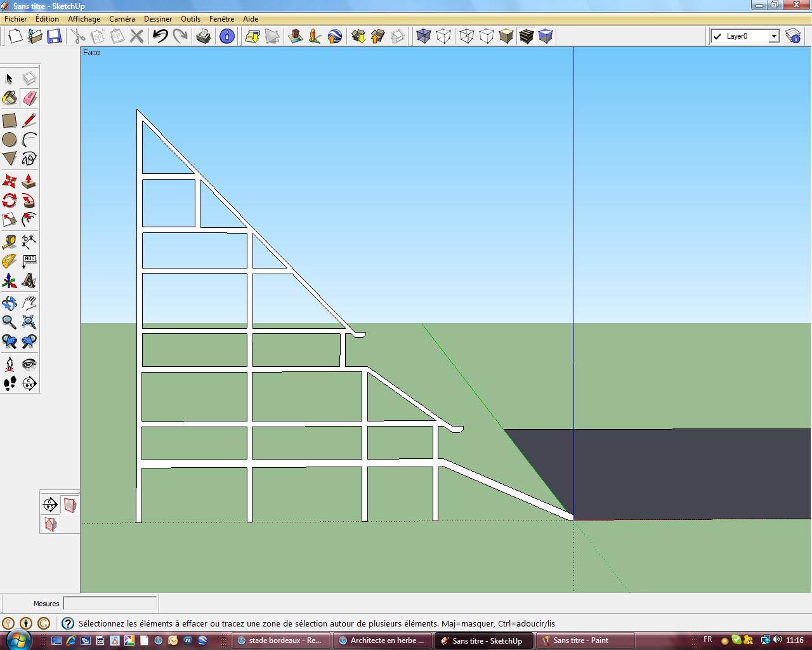The width and height of the screenshot is (812, 650).
Task: Click the Mesures input field
Action: [110, 604]
